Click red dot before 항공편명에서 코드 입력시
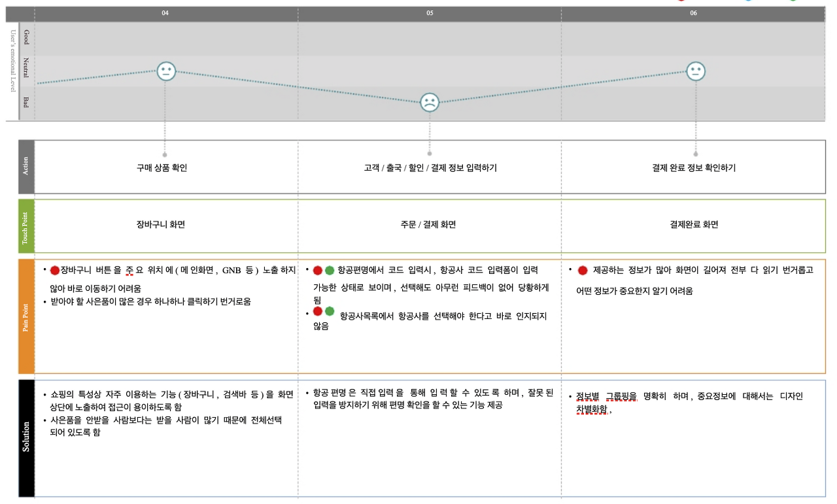 tap(318, 270)
